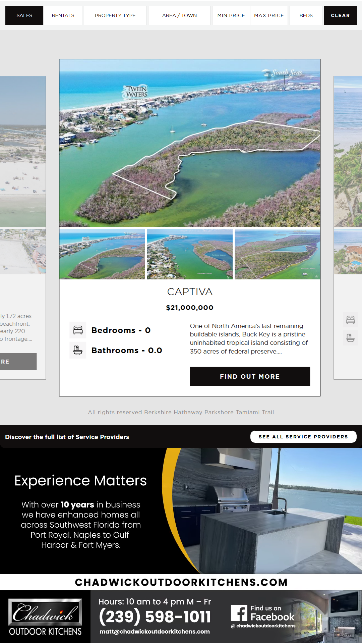Switch to the Rentals filter
The width and height of the screenshot is (362, 644).
pyautogui.click(x=63, y=15)
